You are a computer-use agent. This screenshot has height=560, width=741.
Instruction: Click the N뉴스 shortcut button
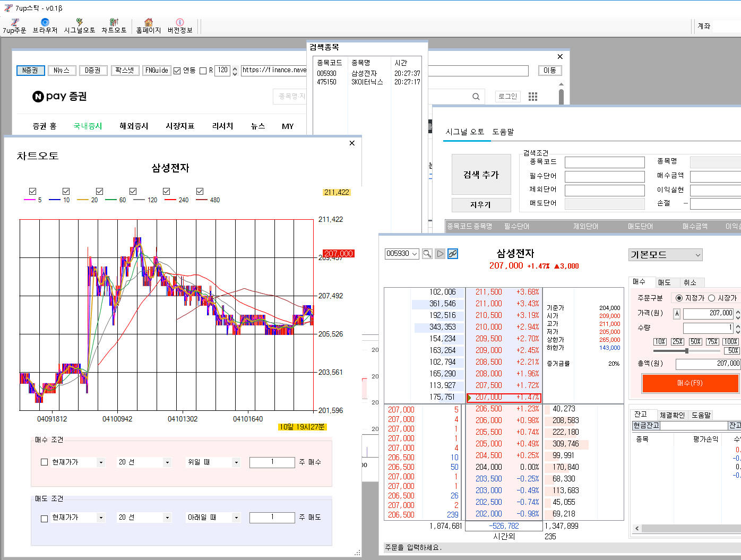click(x=62, y=71)
